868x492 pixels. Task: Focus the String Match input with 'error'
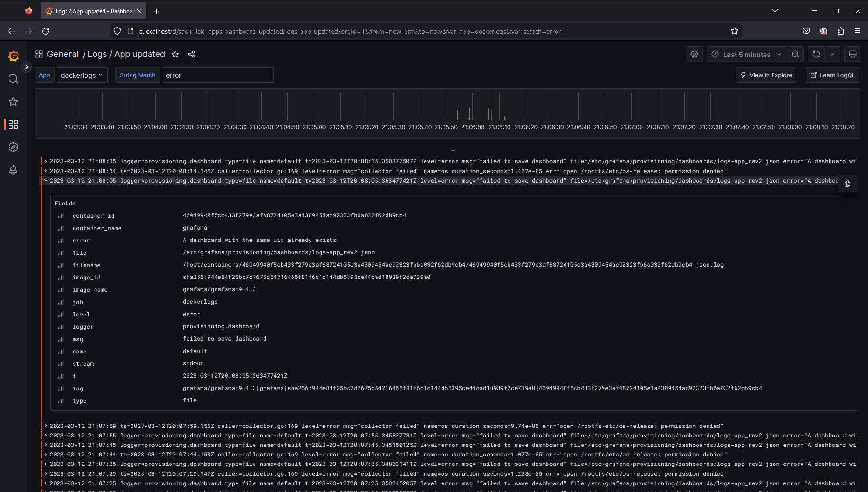(217, 75)
